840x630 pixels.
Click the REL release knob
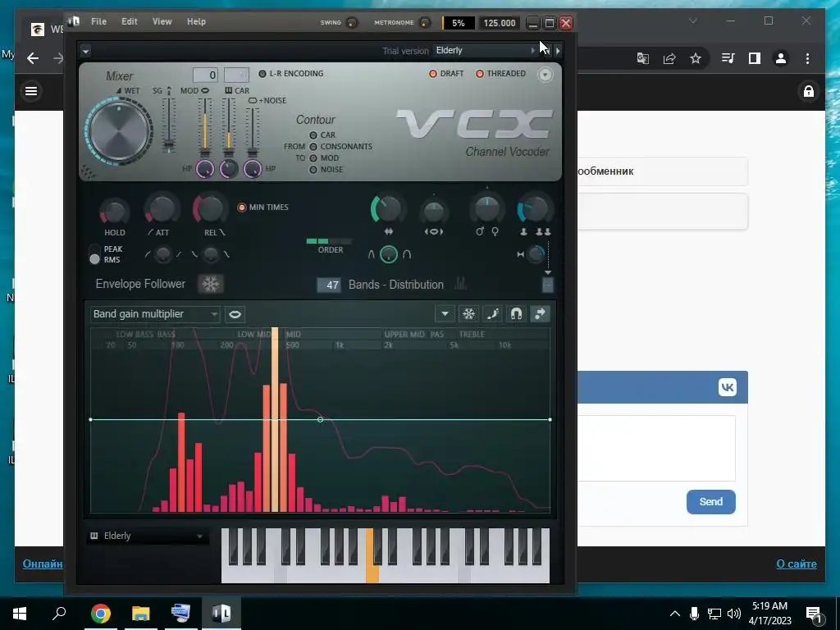tap(211, 208)
